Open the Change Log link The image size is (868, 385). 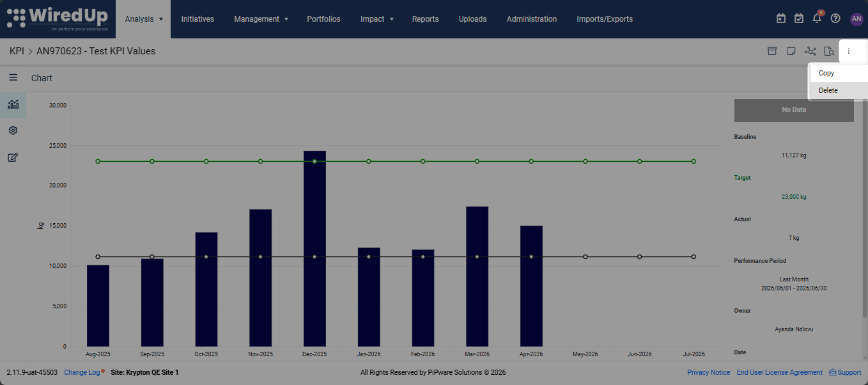82,372
